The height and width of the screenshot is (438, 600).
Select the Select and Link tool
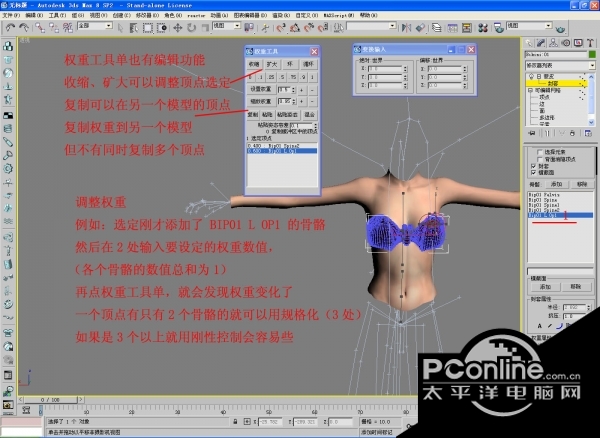pyautogui.click(x=40, y=28)
